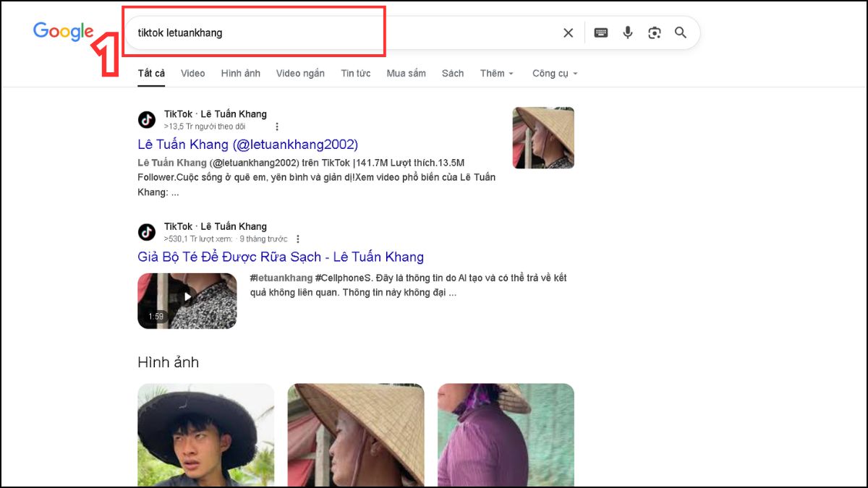The image size is (868, 488).
Task: Open the Tin tức tab
Action: pos(356,73)
